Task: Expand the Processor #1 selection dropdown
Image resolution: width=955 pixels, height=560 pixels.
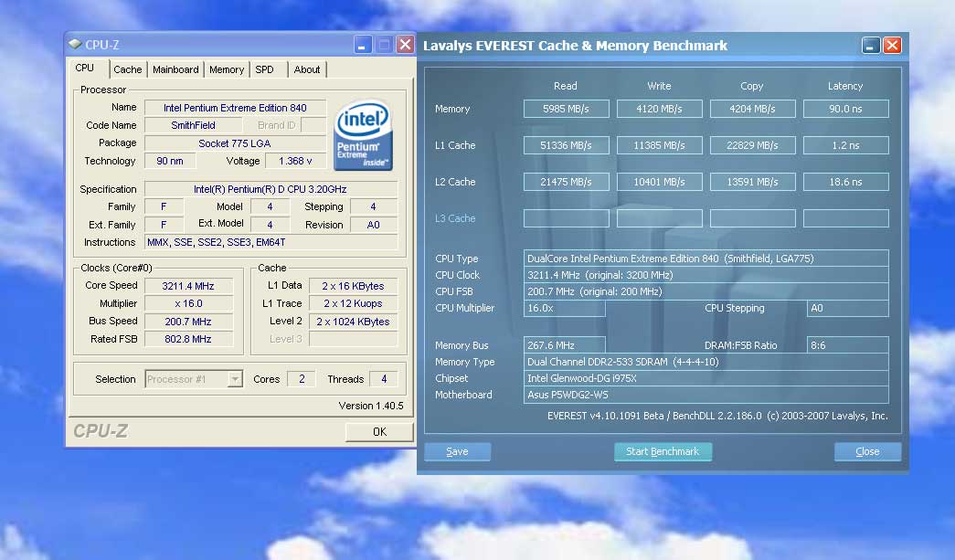Action: tap(235, 379)
